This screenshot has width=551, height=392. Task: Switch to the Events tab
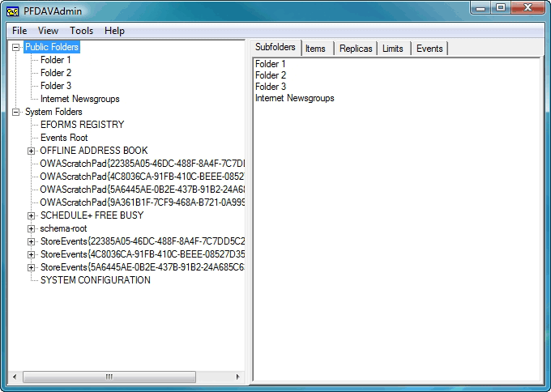[429, 49]
